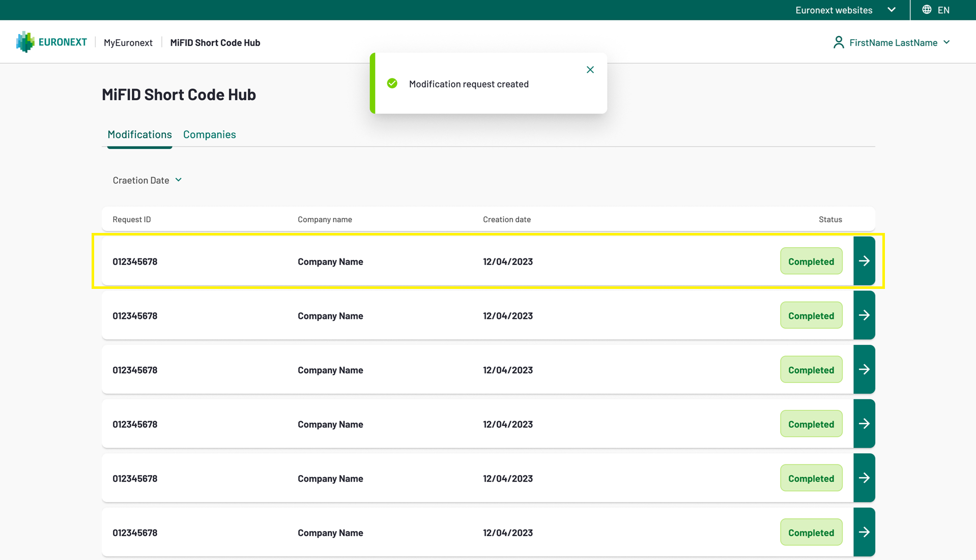Open the FirstName LastName account menu
The width and height of the screenshot is (976, 560).
point(899,43)
